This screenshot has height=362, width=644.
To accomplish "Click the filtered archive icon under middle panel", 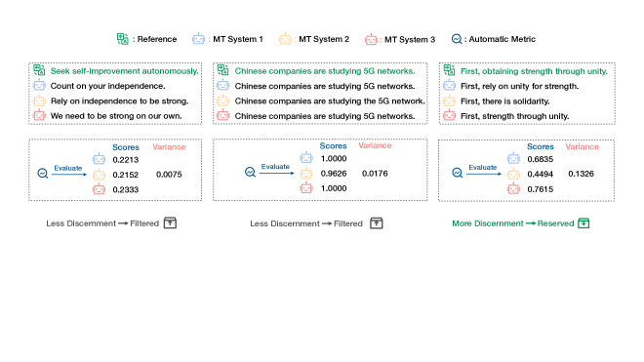I will pyautogui.click(x=377, y=223).
